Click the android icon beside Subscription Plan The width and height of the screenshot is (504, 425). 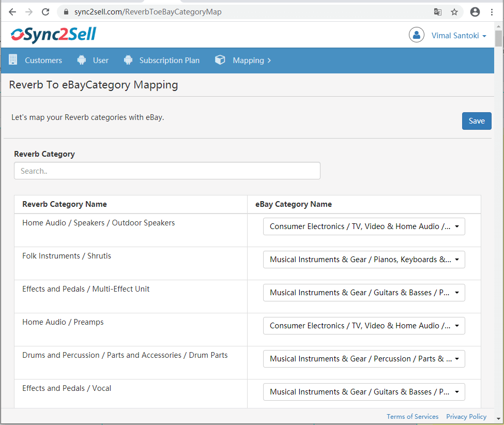click(128, 60)
